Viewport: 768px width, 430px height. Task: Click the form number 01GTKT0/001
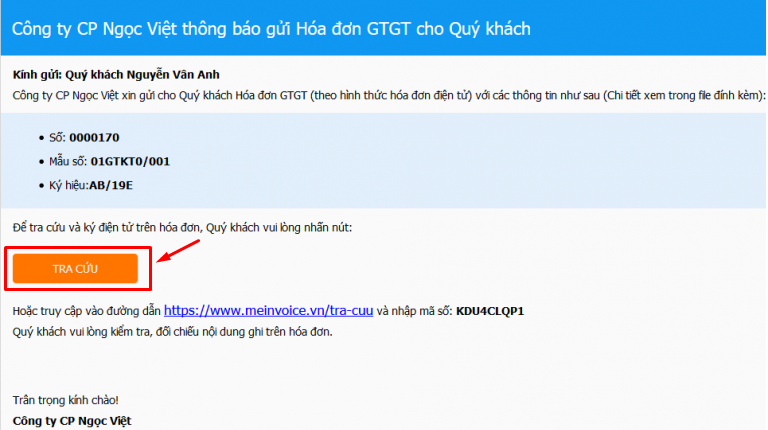130,162
